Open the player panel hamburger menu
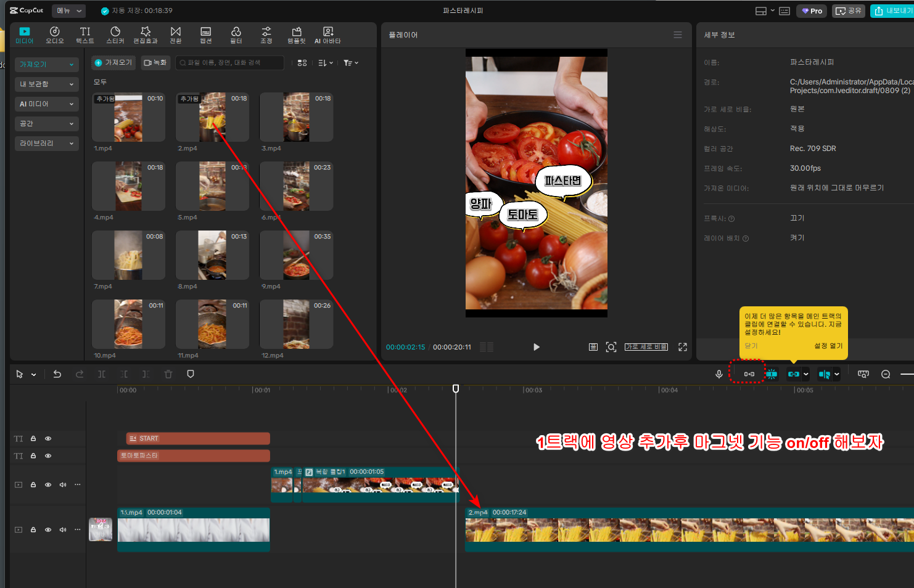Viewport: 914px width, 588px height. (x=678, y=35)
